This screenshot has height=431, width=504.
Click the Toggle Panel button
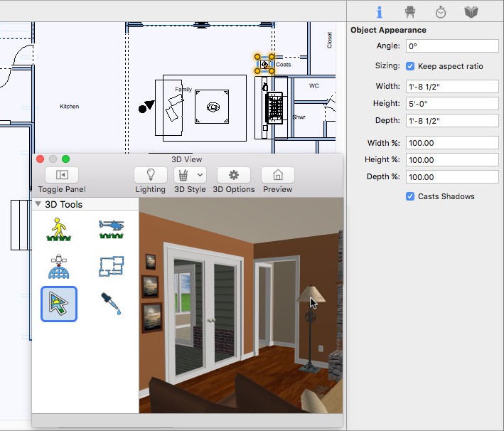pyautogui.click(x=62, y=175)
